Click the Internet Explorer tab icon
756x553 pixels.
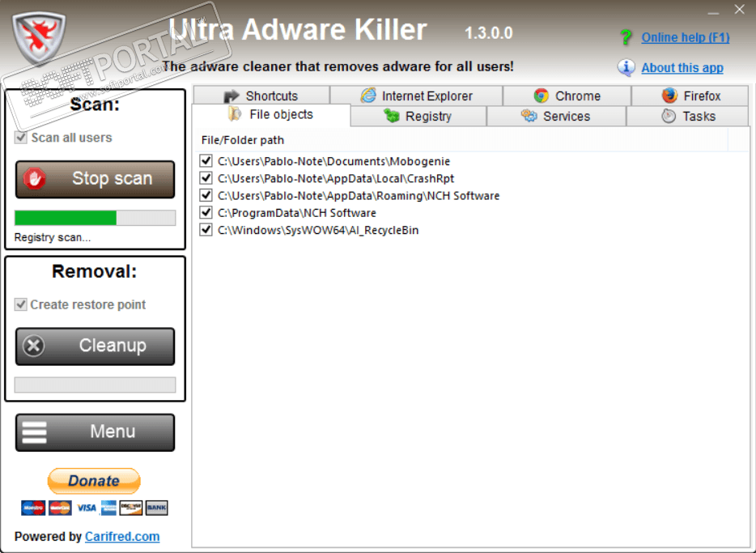(368, 96)
